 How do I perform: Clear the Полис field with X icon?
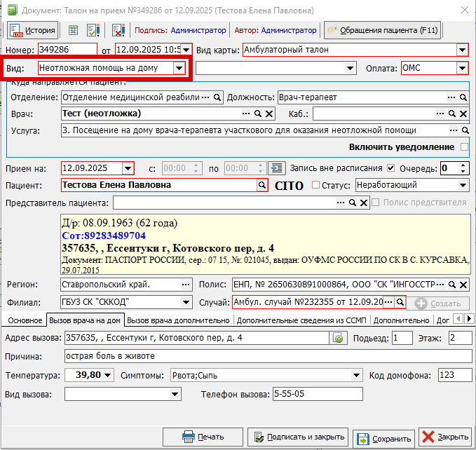coord(463,285)
